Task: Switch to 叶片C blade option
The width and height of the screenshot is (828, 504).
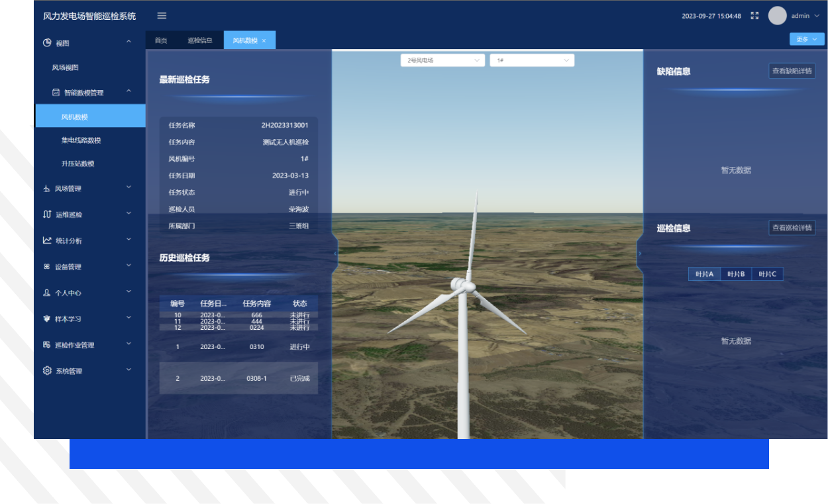Action: pos(768,274)
